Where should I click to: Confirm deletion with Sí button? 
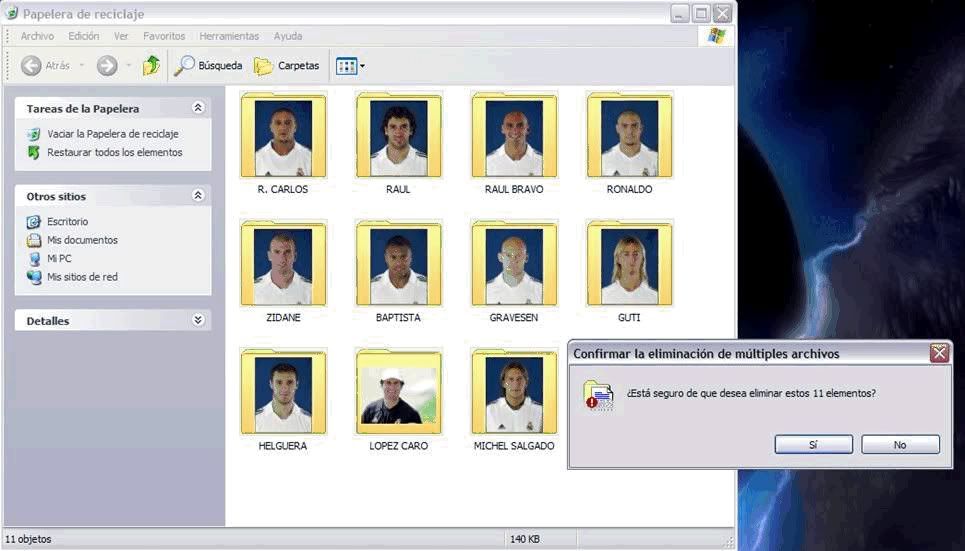[814, 444]
